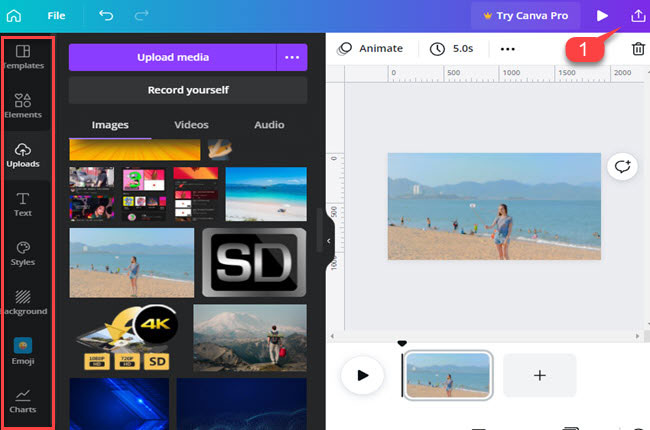Image resolution: width=650 pixels, height=430 pixels.
Task: Select the beach photo on the canvas
Action: (494, 206)
